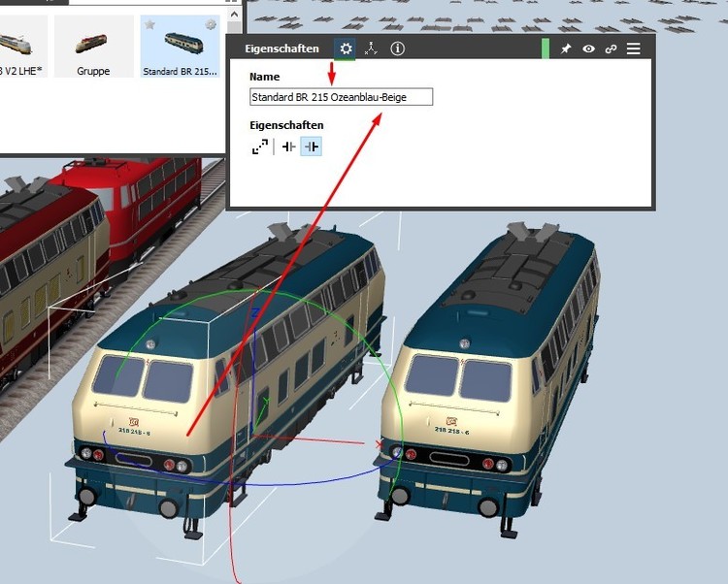Toggle visibility with the eye icon
The height and width of the screenshot is (584, 728).
coord(589,49)
